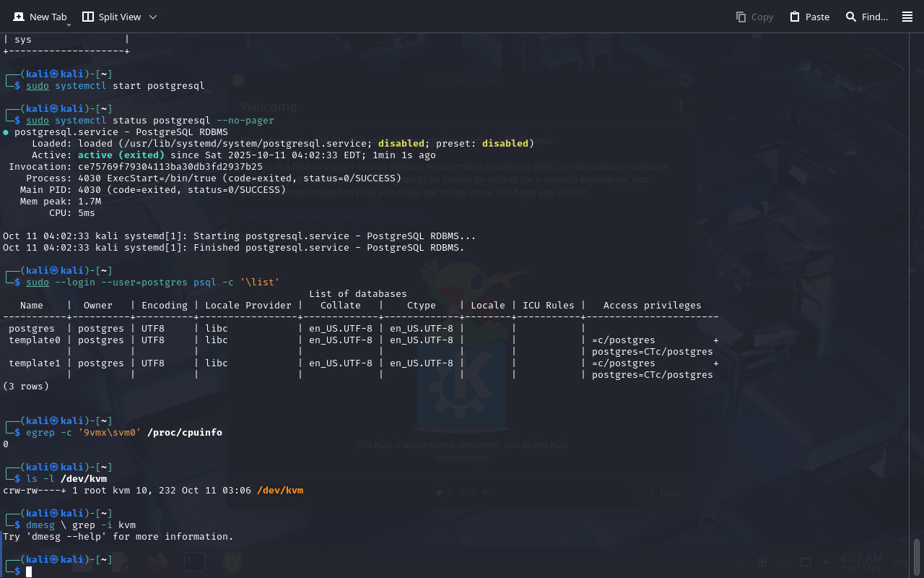The height and width of the screenshot is (578, 924).
Task: Open a new terminal tab
Action: 39,17
